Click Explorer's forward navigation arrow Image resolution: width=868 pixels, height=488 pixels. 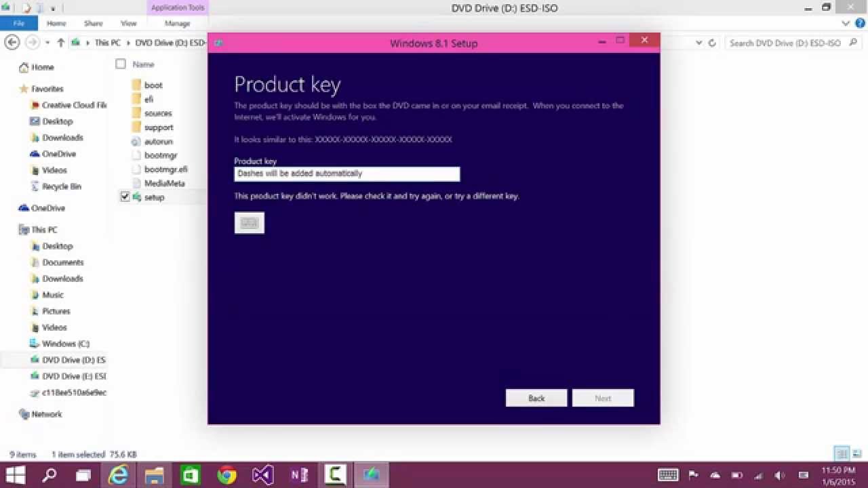pos(32,42)
